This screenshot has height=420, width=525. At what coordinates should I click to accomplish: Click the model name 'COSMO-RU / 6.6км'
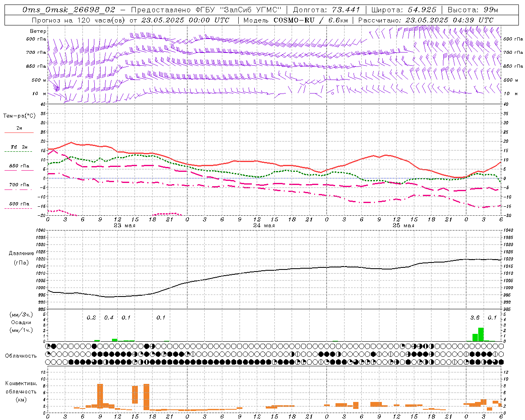click(x=310, y=20)
